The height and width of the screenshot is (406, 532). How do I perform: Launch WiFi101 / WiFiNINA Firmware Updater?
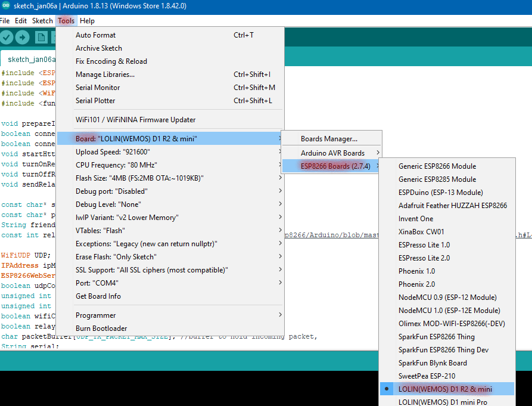[x=170, y=120]
